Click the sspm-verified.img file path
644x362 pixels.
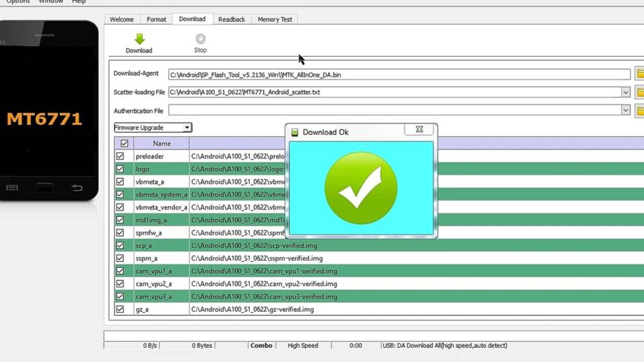257,258
